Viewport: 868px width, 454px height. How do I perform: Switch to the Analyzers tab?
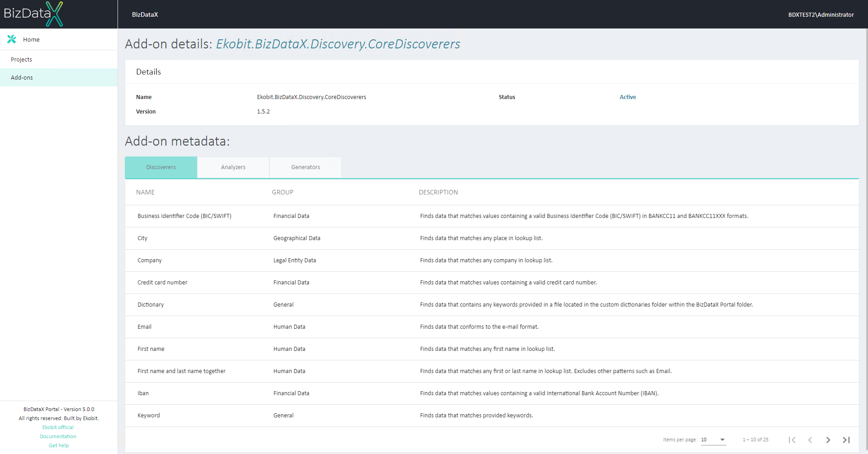pos(233,167)
